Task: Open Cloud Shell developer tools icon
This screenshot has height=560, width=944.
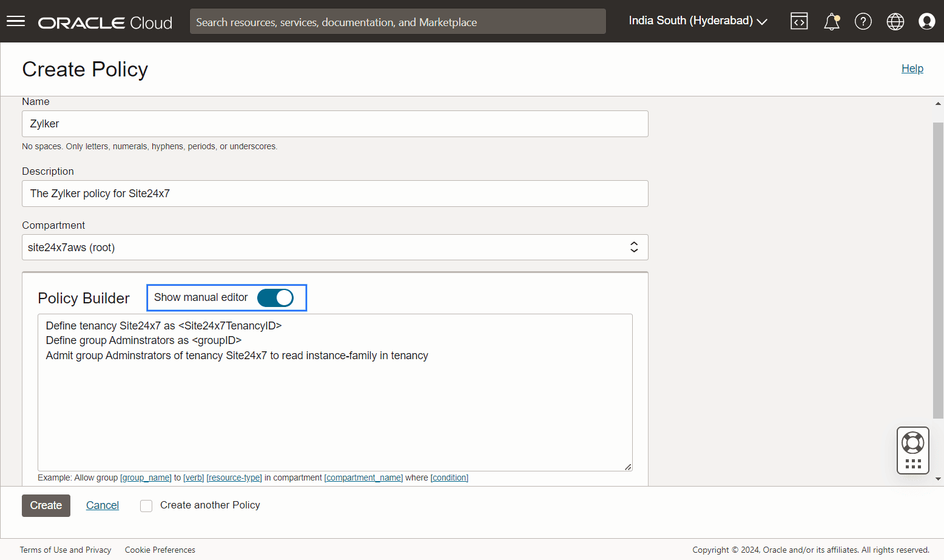Action: [799, 21]
